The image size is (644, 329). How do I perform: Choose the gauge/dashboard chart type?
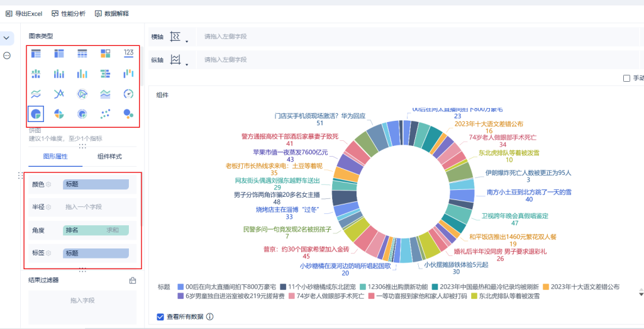coord(128,94)
